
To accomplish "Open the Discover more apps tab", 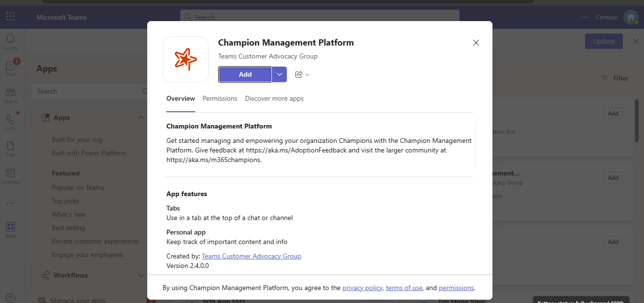I will [x=274, y=98].
